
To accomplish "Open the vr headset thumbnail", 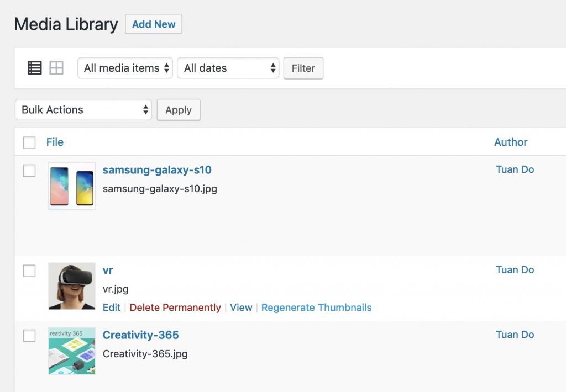I will 72,286.
